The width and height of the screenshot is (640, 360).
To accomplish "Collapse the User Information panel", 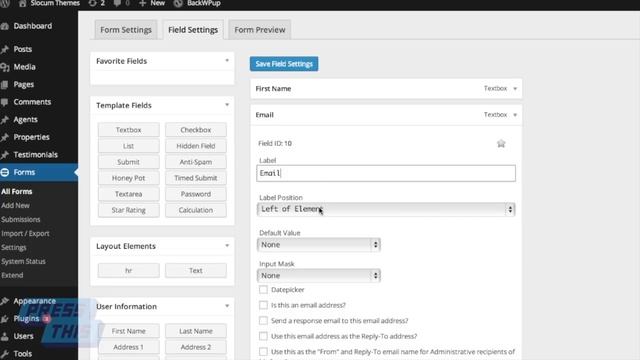I will [x=227, y=306].
